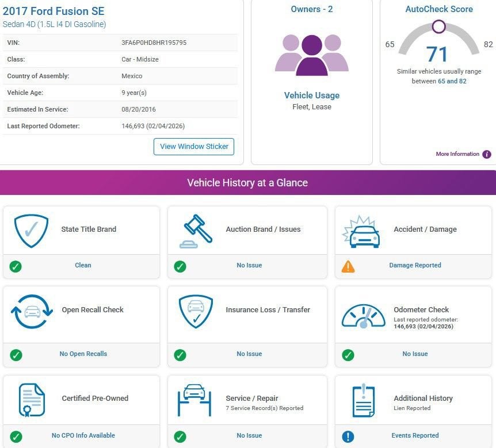Click the Open Recall Check arrows icon
This screenshot has width=496, height=448.
pyautogui.click(x=32, y=312)
